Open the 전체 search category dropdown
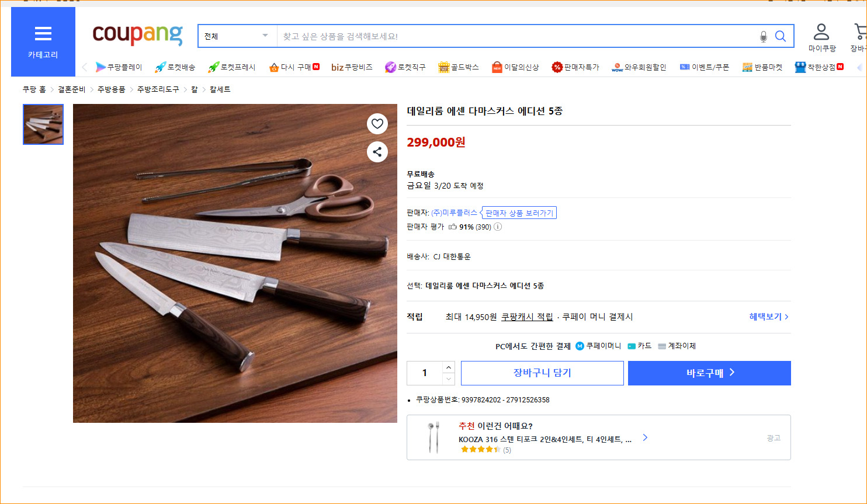Viewport: 867px width, 504px height. pos(237,36)
